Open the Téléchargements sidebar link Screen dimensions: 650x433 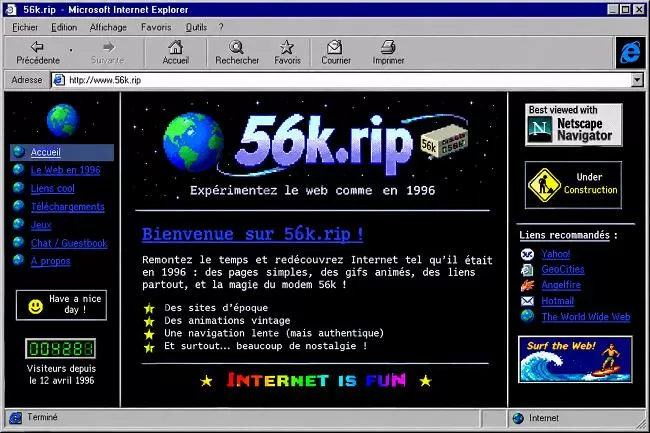pos(68,206)
